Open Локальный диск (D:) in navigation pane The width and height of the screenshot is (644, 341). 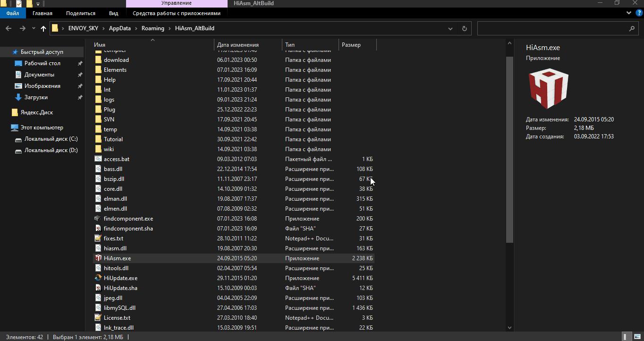(x=51, y=150)
